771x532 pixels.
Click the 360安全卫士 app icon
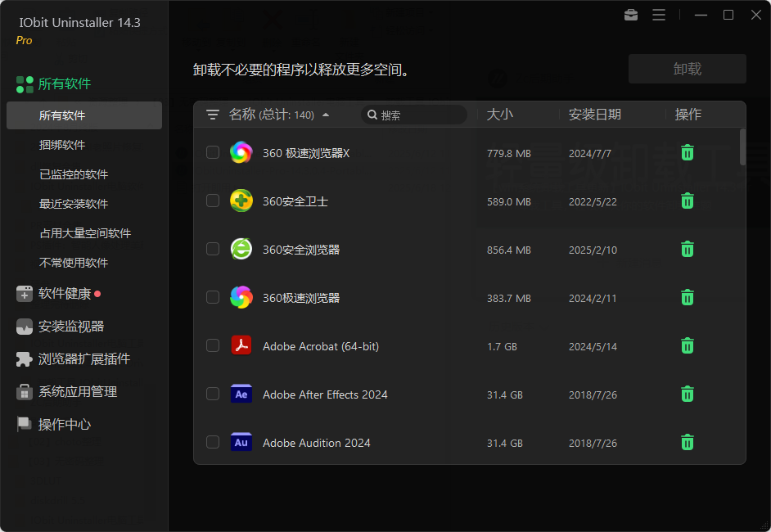click(x=241, y=201)
